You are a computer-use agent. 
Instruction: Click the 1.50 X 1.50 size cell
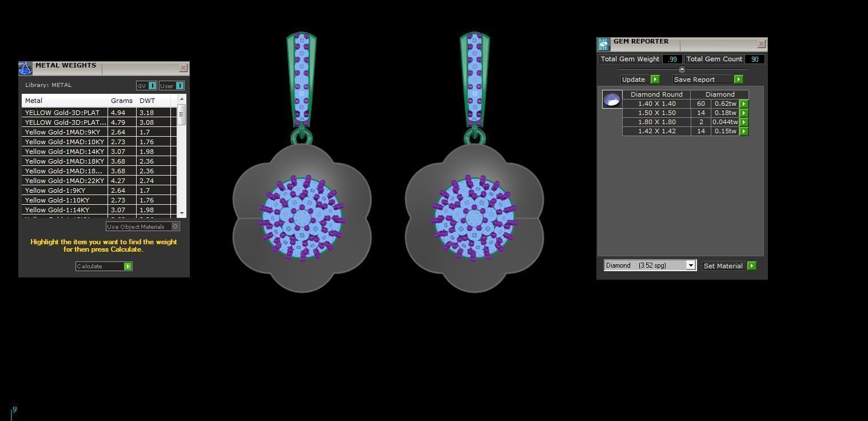pyautogui.click(x=656, y=113)
